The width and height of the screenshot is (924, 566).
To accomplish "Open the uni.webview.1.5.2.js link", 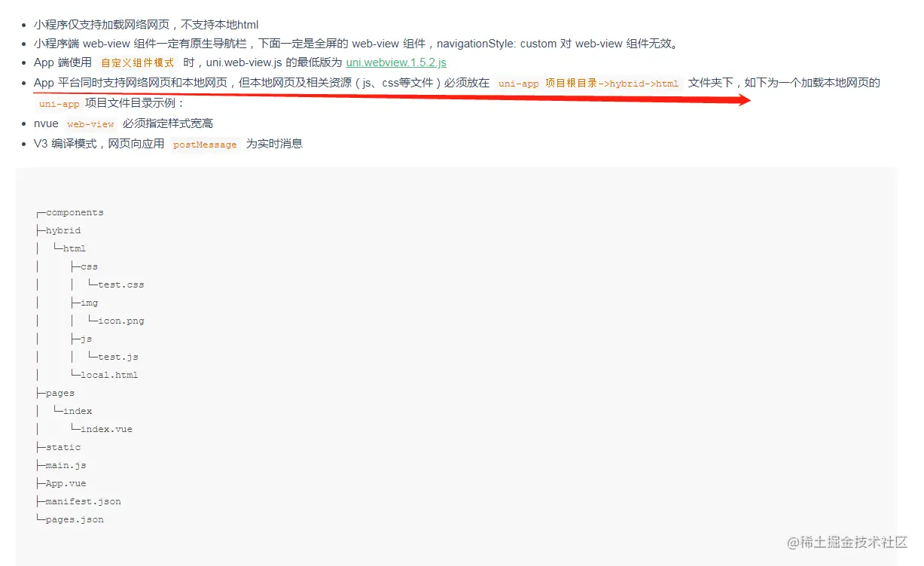I will pos(396,62).
